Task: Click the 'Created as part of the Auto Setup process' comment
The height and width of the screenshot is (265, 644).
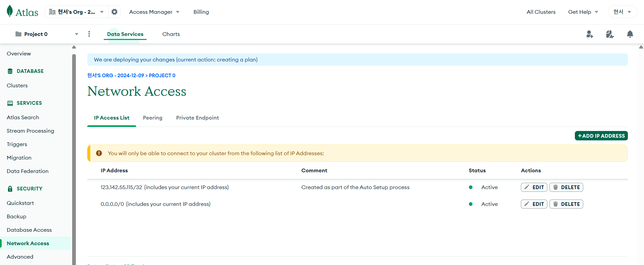Action: [x=355, y=187]
